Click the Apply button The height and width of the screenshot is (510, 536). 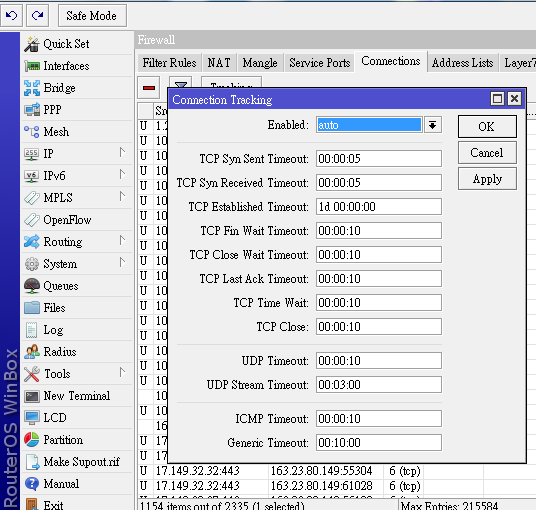click(487, 179)
